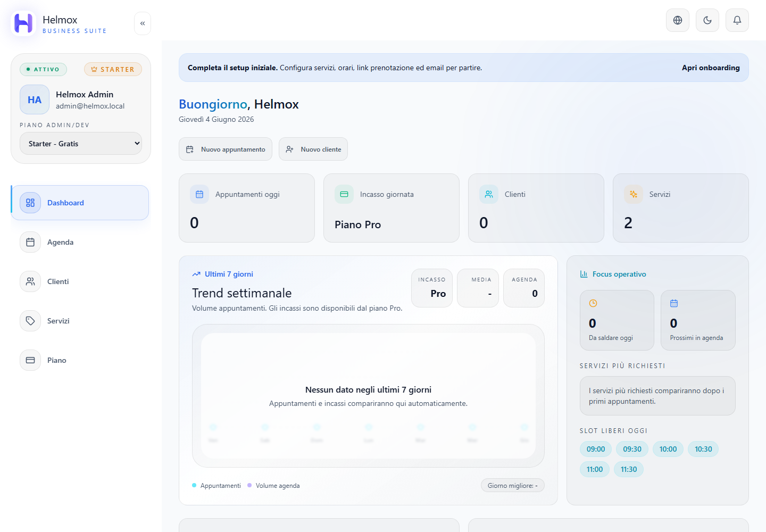Click the Helmox logo icon
This screenshot has height=532, width=766.
point(23,23)
